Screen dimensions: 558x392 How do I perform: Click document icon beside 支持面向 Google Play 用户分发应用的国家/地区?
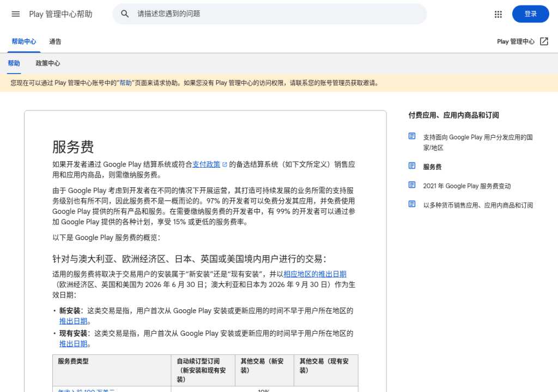tap(412, 136)
